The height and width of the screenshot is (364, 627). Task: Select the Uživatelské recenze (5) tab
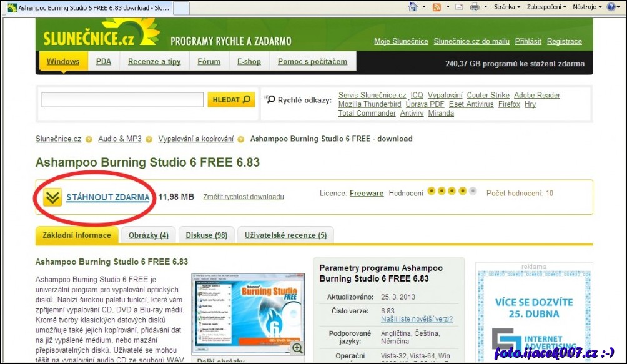click(x=285, y=235)
